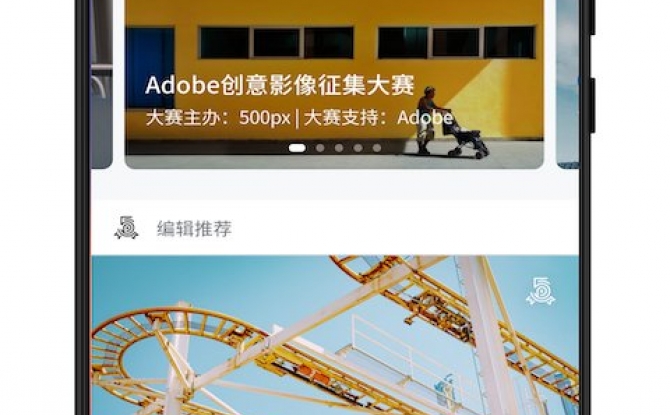Image resolution: width=670 pixels, height=415 pixels.
Task: Click the phone's upper side button
Action: (593, 17)
